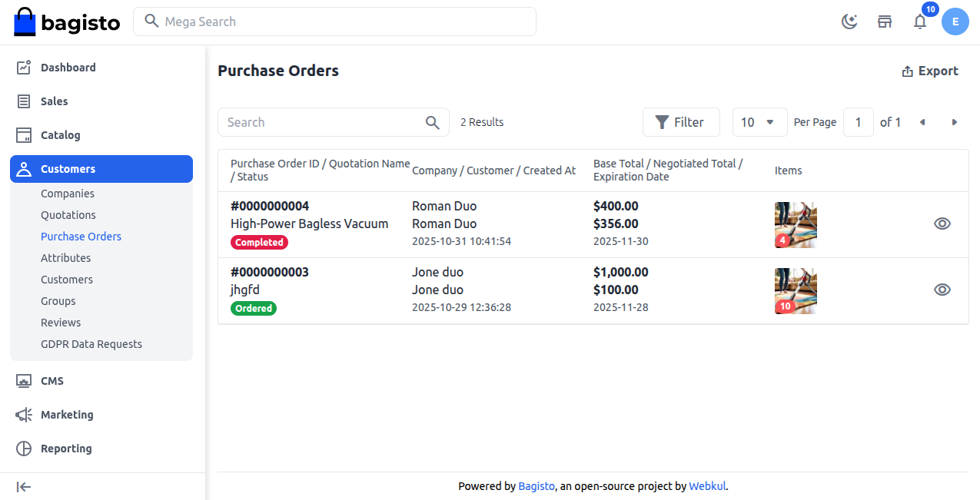The image size is (980, 500).
Task: Expand the Catalog sidebar menu
Action: [60, 135]
